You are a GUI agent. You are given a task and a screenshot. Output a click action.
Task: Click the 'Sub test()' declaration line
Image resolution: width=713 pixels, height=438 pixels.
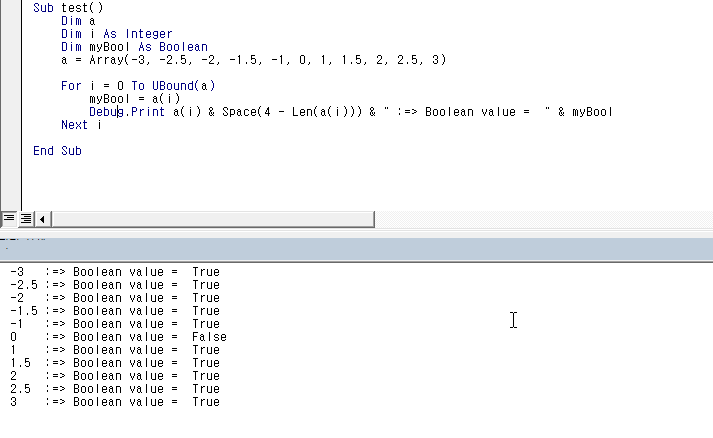point(68,8)
